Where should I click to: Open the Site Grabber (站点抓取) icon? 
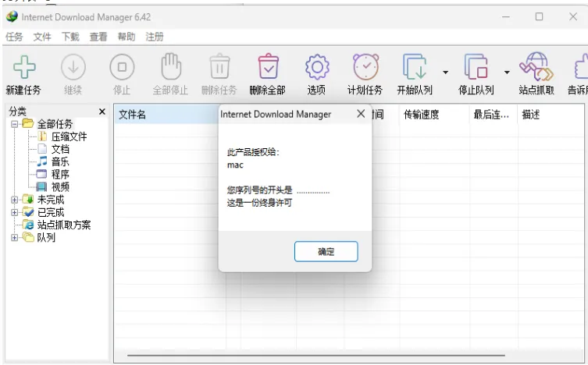click(536, 66)
